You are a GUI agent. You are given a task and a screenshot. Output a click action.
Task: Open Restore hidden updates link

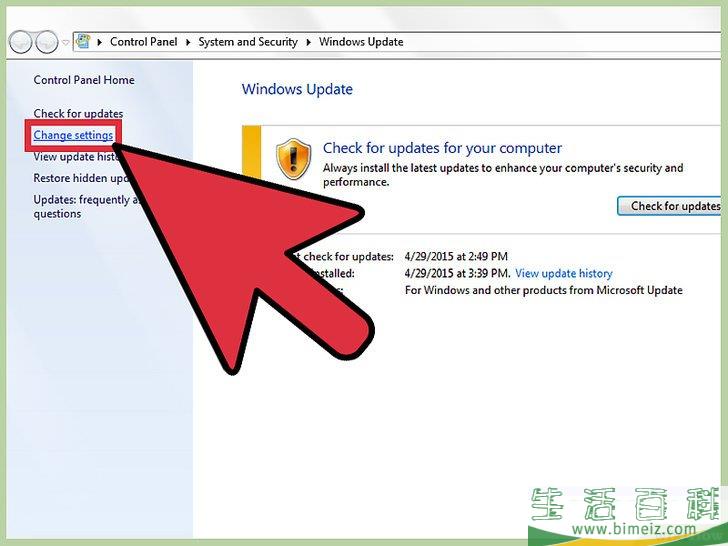point(81,178)
